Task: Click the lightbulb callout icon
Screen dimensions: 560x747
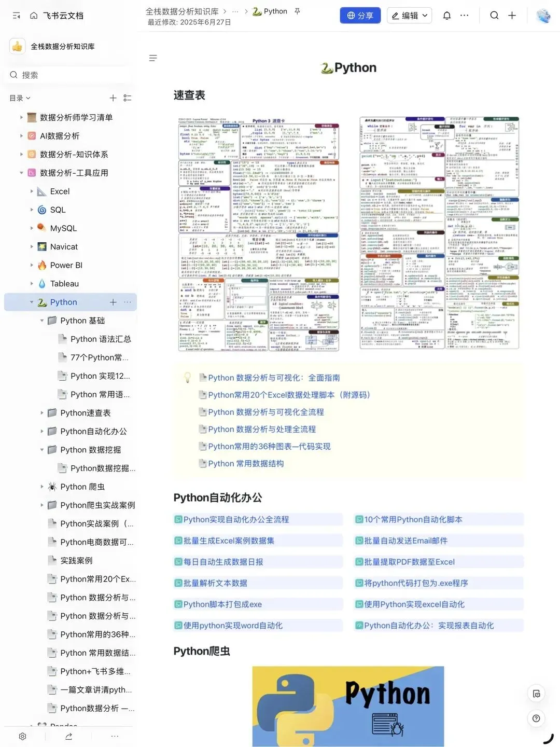Action: 188,378
